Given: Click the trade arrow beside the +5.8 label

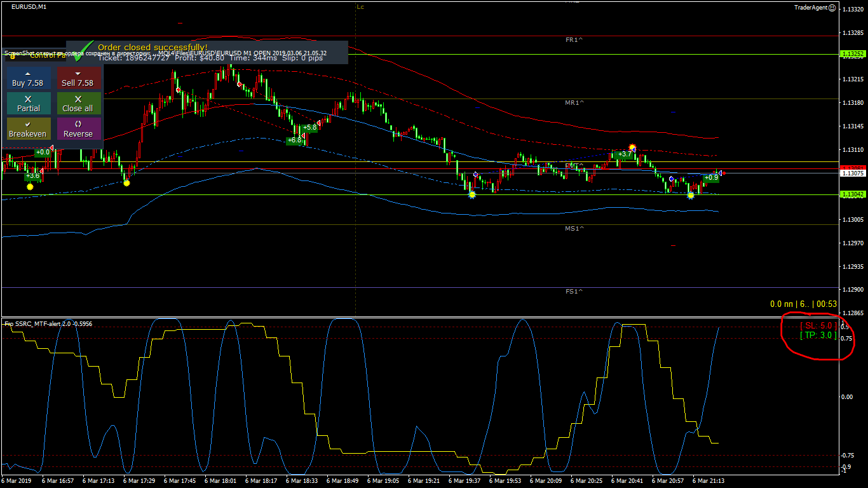Looking at the screenshot, I should (x=318, y=123).
